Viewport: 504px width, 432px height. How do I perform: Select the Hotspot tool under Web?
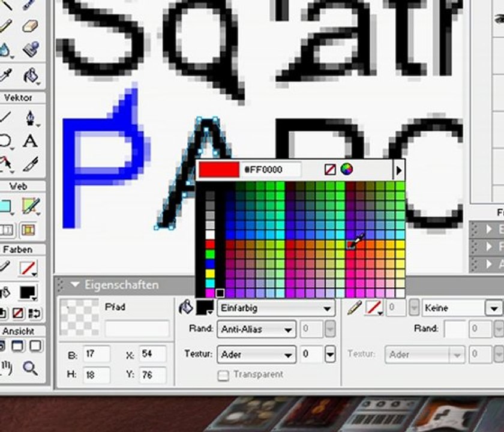[6, 206]
